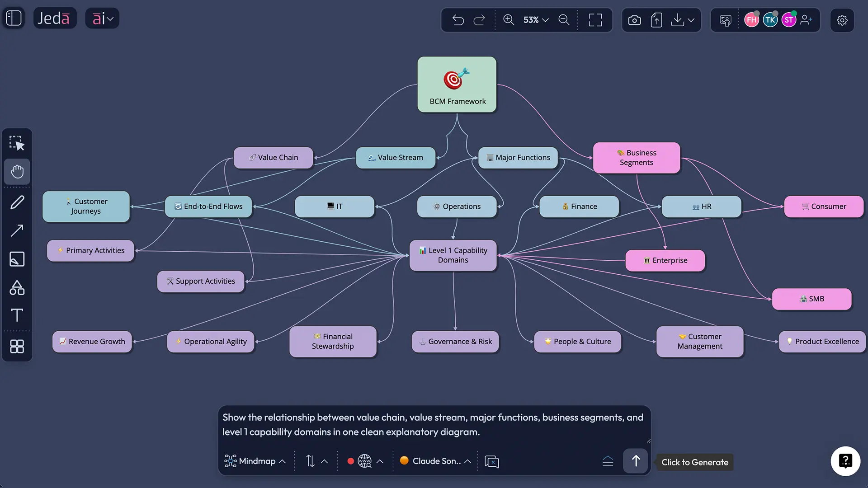Image resolution: width=868 pixels, height=488 pixels.
Task: Open the image insert tool
Action: [x=17, y=259]
